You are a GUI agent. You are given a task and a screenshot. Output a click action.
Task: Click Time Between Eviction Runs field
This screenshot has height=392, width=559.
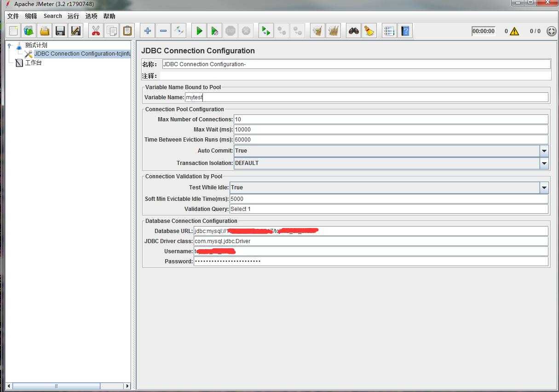click(x=391, y=140)
